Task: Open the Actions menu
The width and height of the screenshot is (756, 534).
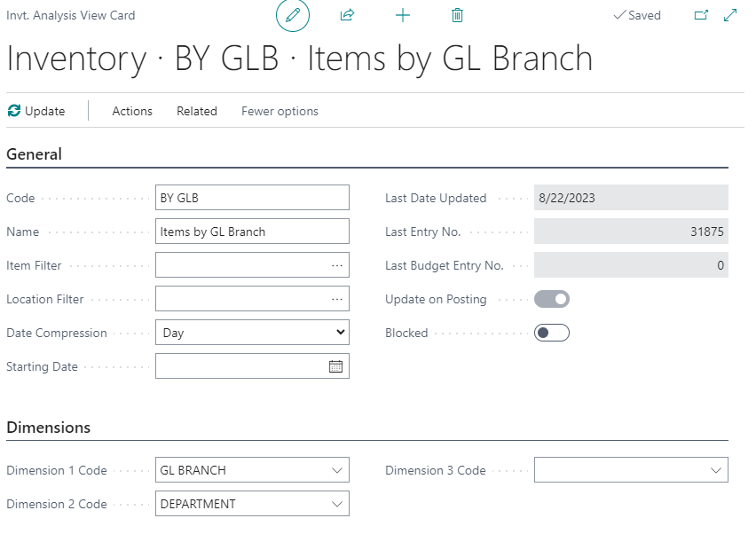Action: tap(132, 111)
